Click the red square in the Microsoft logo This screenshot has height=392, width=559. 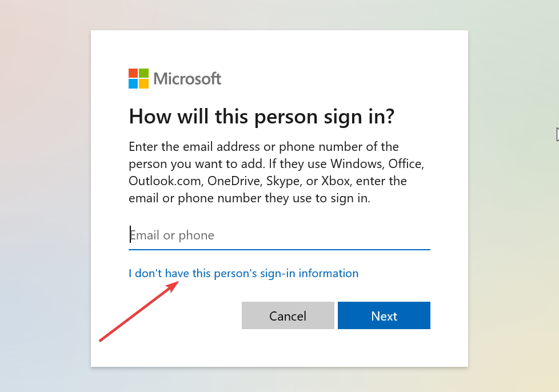tap(133, 74)
